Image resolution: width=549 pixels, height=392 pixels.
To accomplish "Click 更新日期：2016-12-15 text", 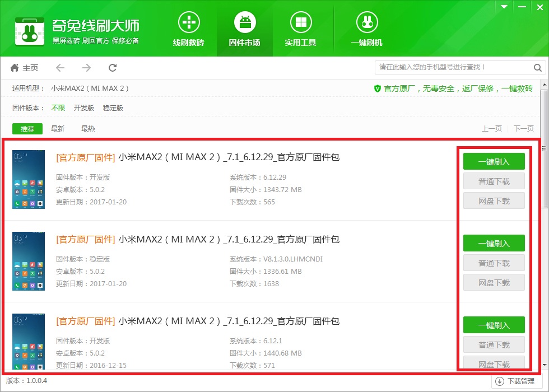I will [x=91, y=365].
